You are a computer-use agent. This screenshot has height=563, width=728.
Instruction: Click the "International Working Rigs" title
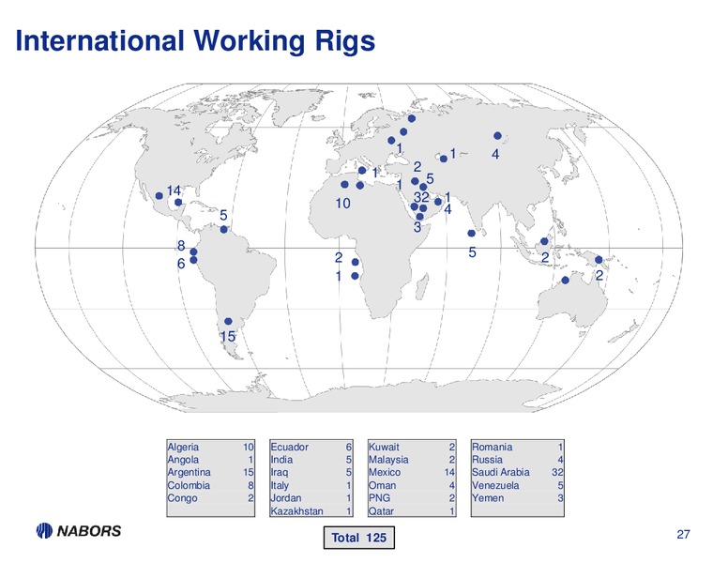(x=195, y=40)
